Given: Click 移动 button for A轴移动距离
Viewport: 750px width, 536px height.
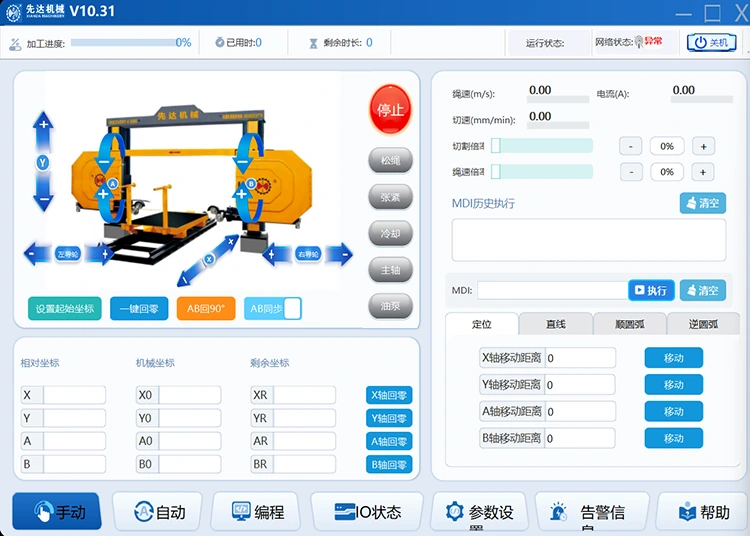Looking at the screenshot, I should 673,411.
